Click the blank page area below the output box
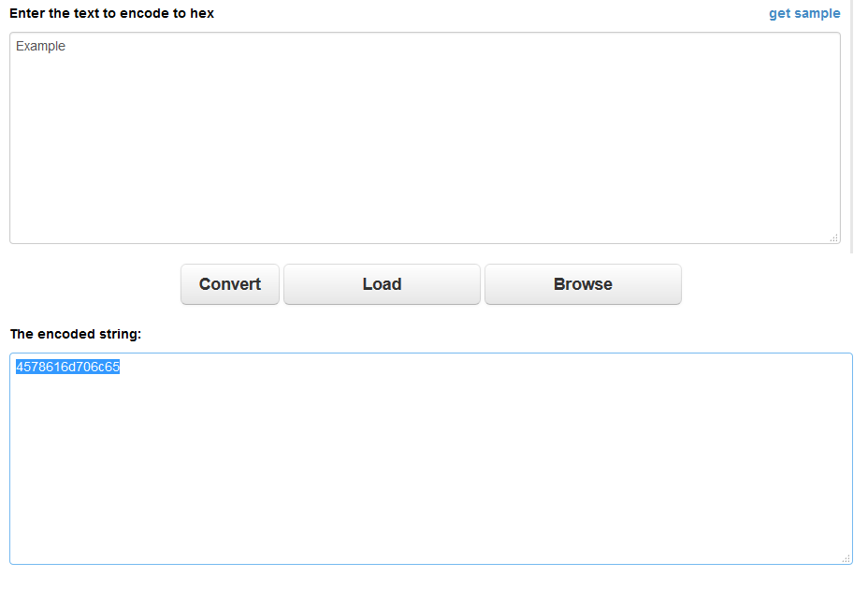868x606 pixels. [430, 586]
